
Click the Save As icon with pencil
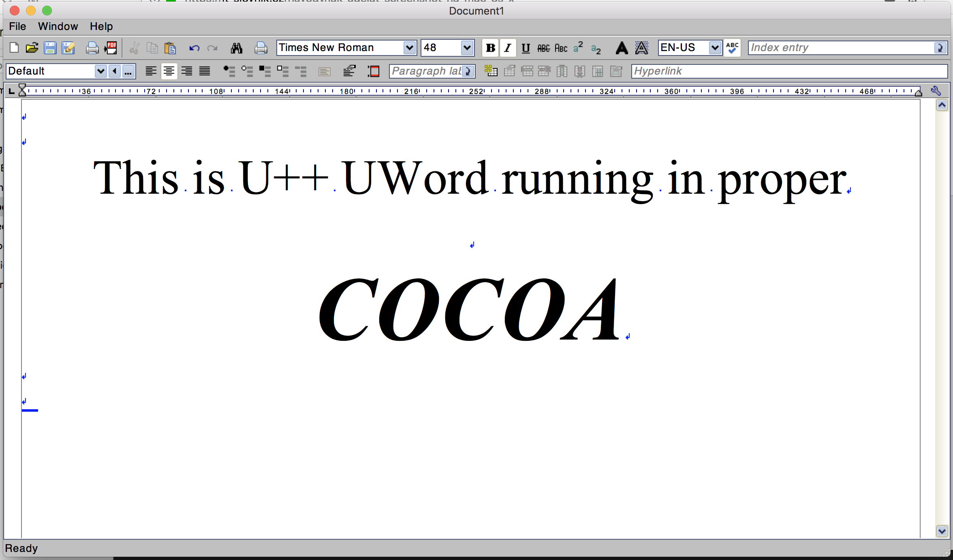click(68, 48)
